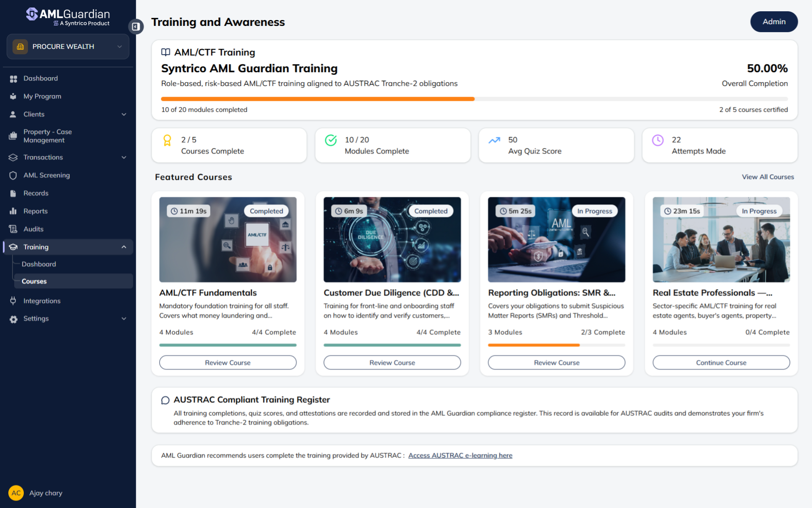Click the Clients person icon
The image size is (812, 508).
pos(13,114)
